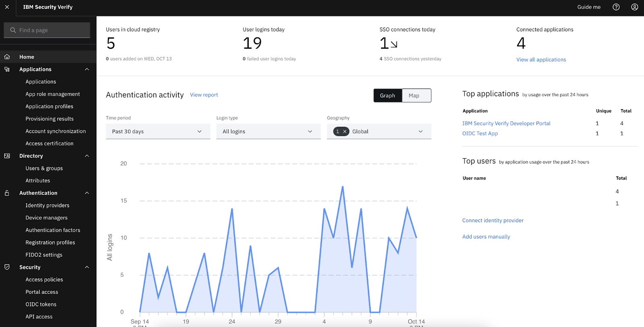644x327 pixels.
Task: Open Device managers page
Action: click(x=47, y=218)
